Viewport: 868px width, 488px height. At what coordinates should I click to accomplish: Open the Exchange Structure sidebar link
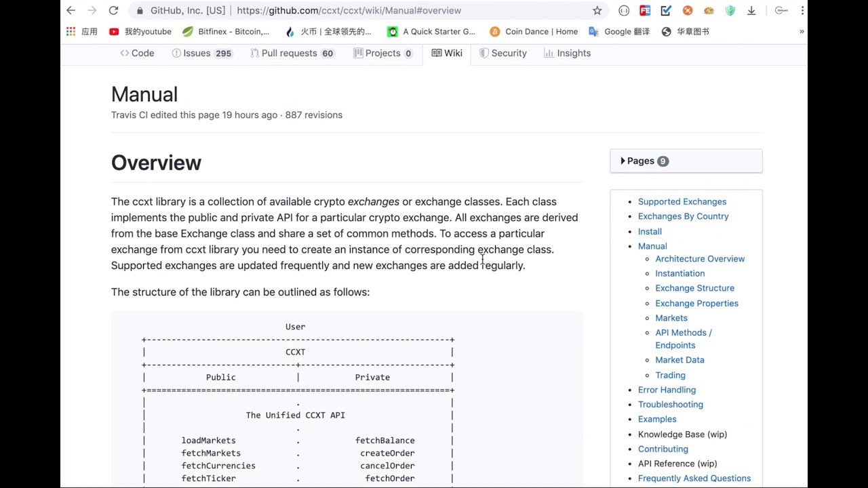tap(694, 288)
